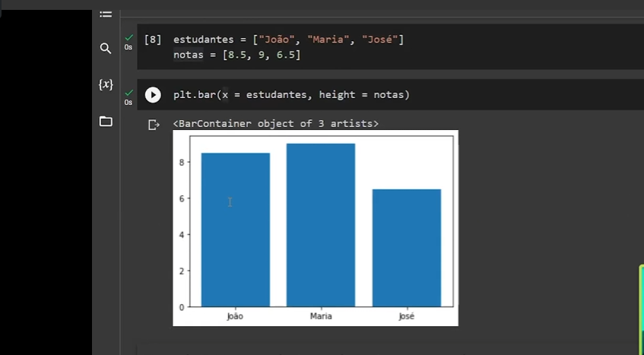The width and height of the screenshot is (644, 355).
Task: Click the green checkmark of cell [8]
Action: (x=129, y=38)
